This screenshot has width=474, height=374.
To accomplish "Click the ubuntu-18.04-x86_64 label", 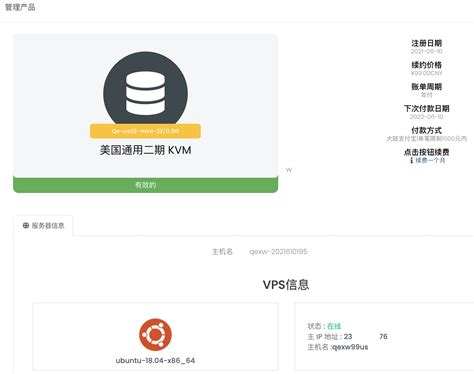I will [x=155, y=360].
